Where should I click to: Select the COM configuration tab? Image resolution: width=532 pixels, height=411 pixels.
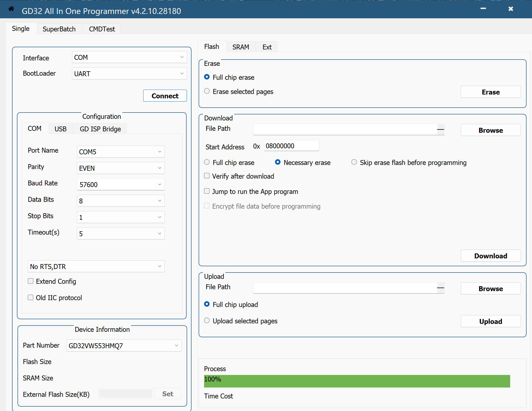pos(35,128)
